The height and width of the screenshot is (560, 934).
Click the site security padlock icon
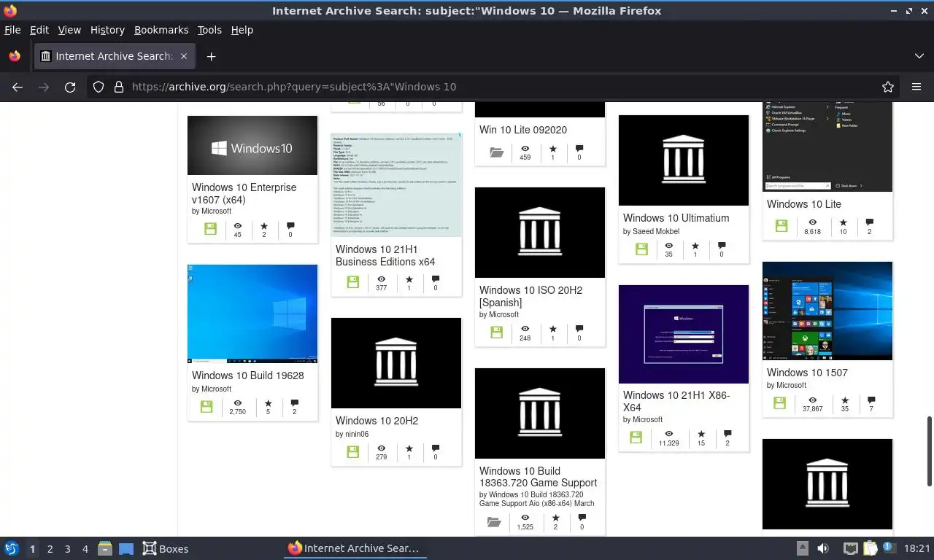(x=119, y=87)
